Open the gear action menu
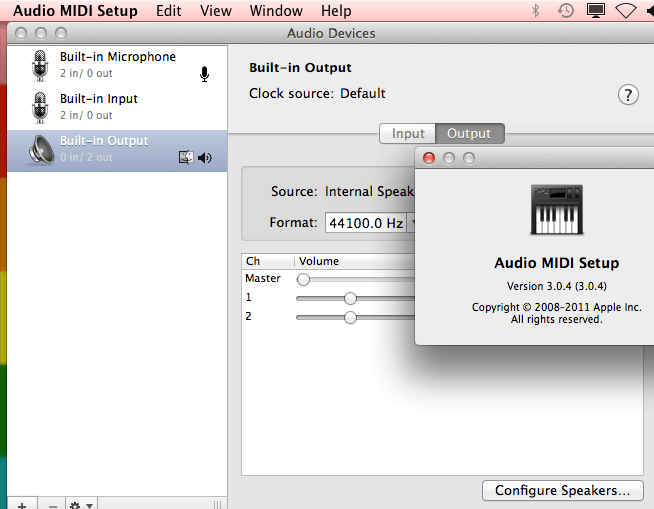The image size is (654, 509). point(81,504)
